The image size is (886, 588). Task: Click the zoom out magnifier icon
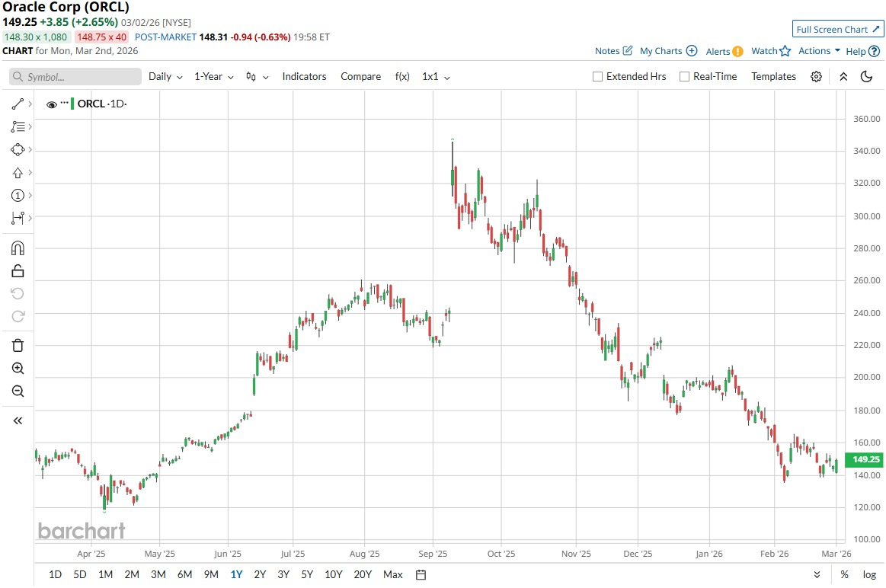(x=18, y=391)
